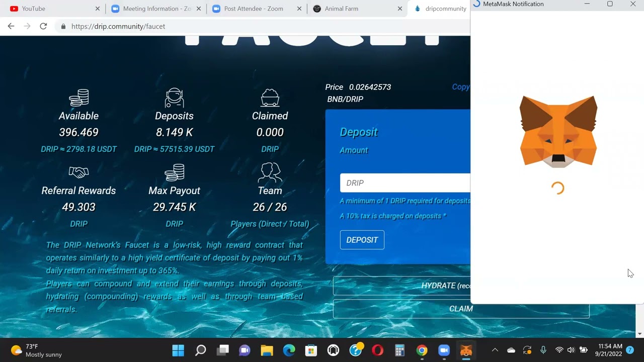Click the page scrollbar down arrow
Viewport: 644px width, 362px height.
pyautogui.click(x=640, y=333)
